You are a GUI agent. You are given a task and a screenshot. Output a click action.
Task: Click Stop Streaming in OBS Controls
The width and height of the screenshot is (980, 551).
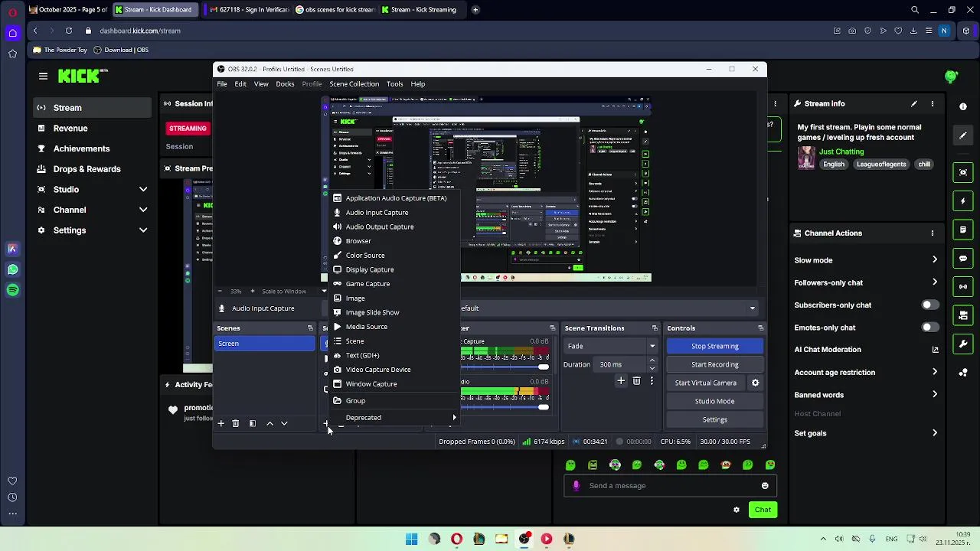coord(715,346)
